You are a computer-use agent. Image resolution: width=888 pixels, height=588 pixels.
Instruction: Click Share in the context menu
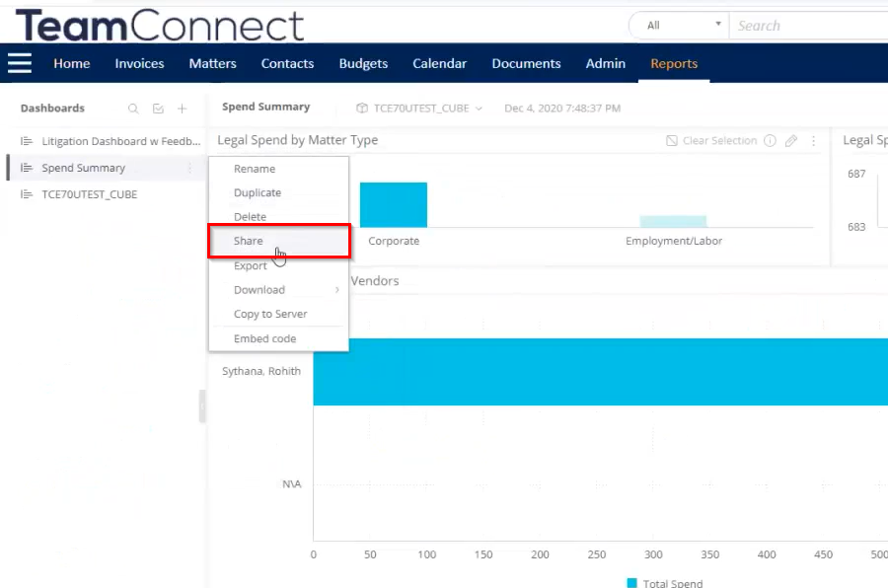[278, 241]
